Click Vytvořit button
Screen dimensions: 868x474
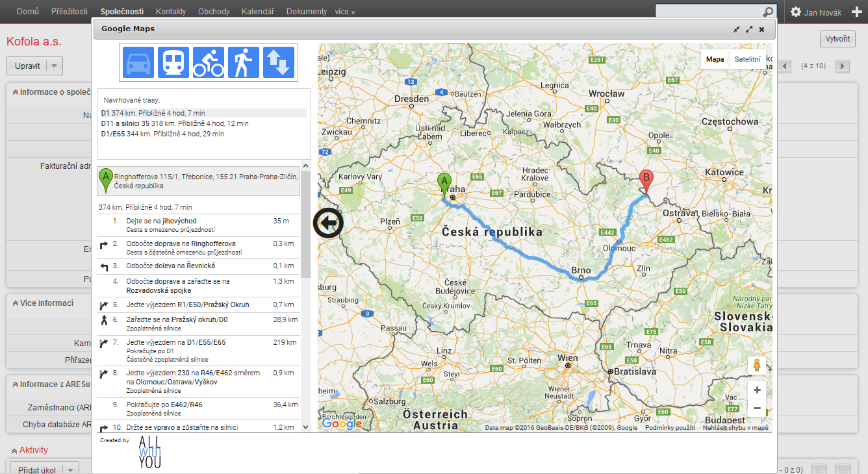pyautogui.click(x=837, y=38)
